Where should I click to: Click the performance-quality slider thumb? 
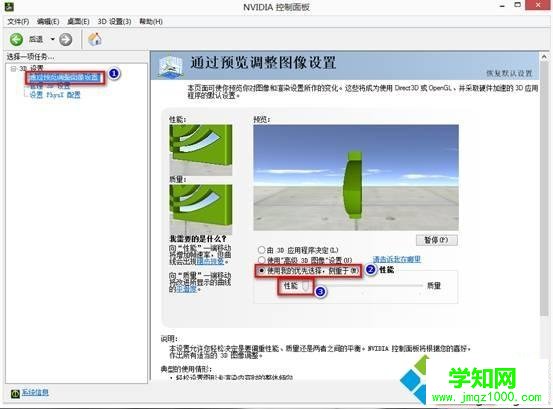(306, 286)
